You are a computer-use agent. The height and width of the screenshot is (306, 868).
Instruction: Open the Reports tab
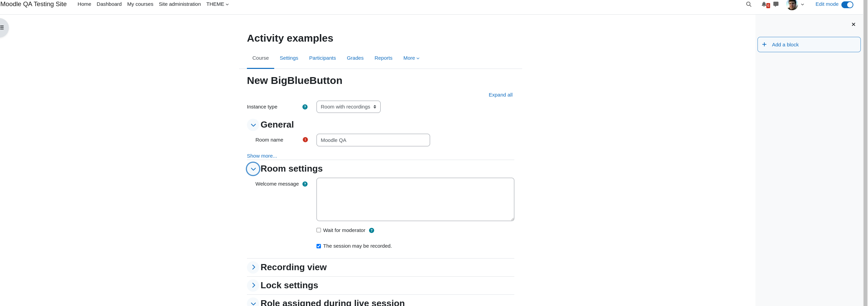tap(383, 58)
